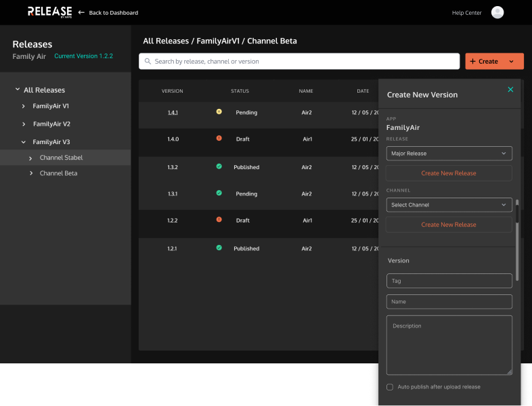Open the Help Center link
Image resolution: width=532 pixels, height=406 pixels.
pyautogui.click(x=466, y=13)
